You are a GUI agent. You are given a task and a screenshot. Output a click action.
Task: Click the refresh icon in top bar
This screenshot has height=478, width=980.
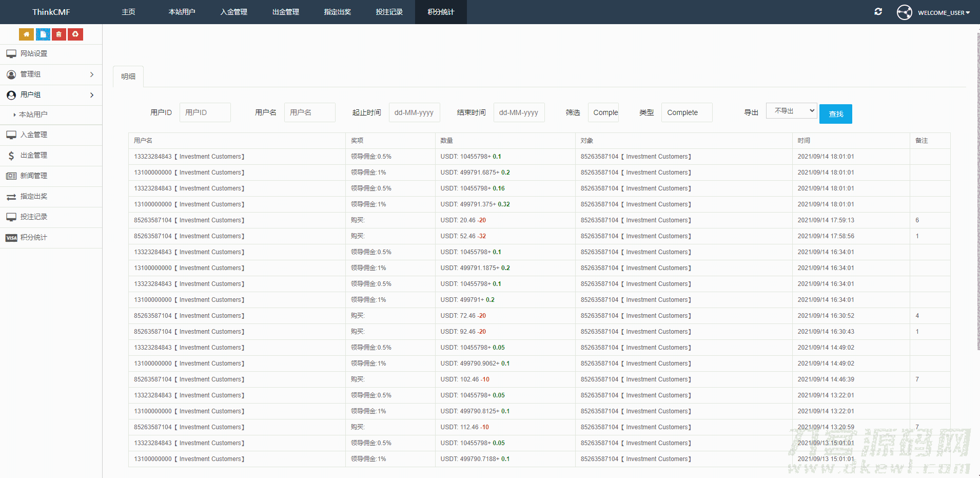tap(878, 12)
